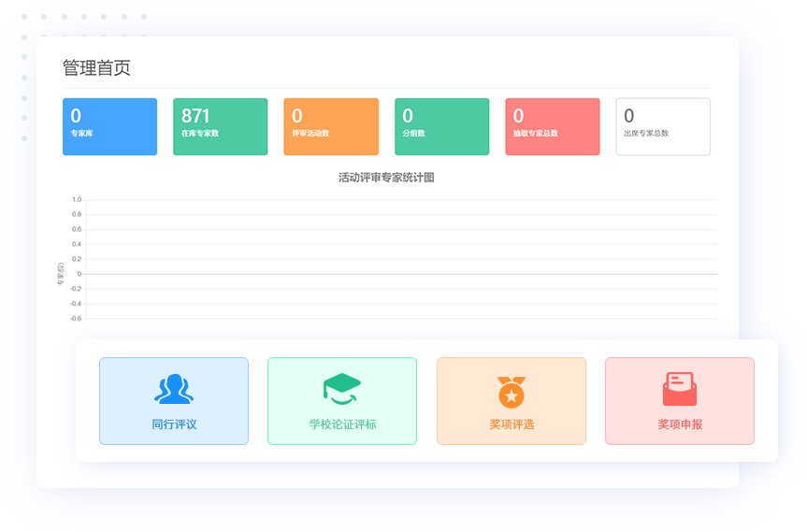The width and height of the screenshot is (807, 532).
Task: Click the 同行评议 text label
Action: coord(174,424)
